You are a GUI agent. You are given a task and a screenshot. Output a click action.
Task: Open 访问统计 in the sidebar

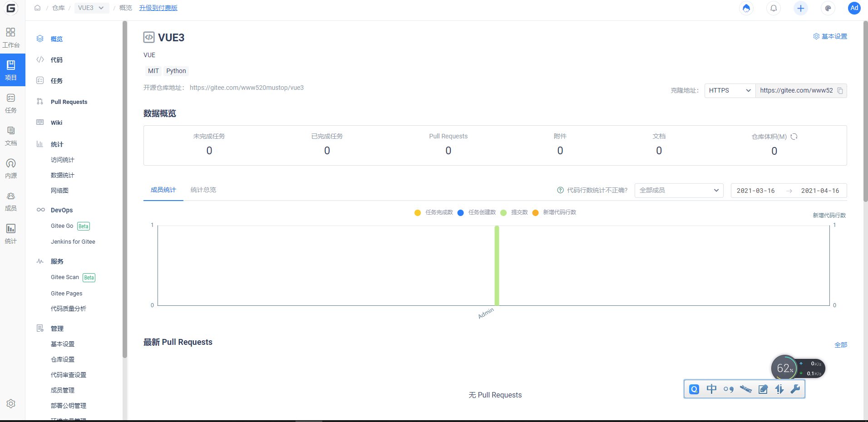point(63,160)
